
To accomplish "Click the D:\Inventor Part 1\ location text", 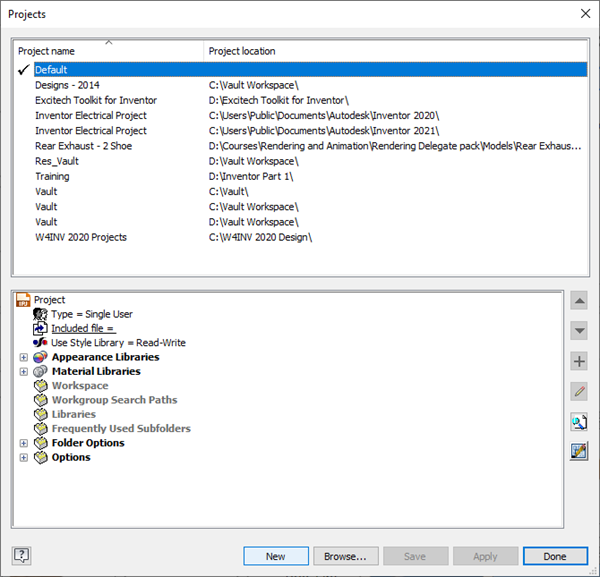I will [251, 176].
